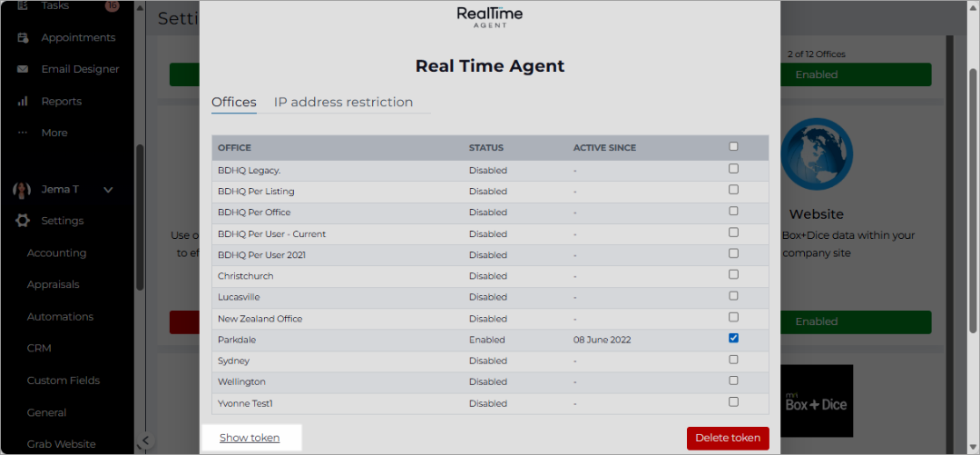
Task: Collapse sidebar with the arrow button
Action: 145,440
